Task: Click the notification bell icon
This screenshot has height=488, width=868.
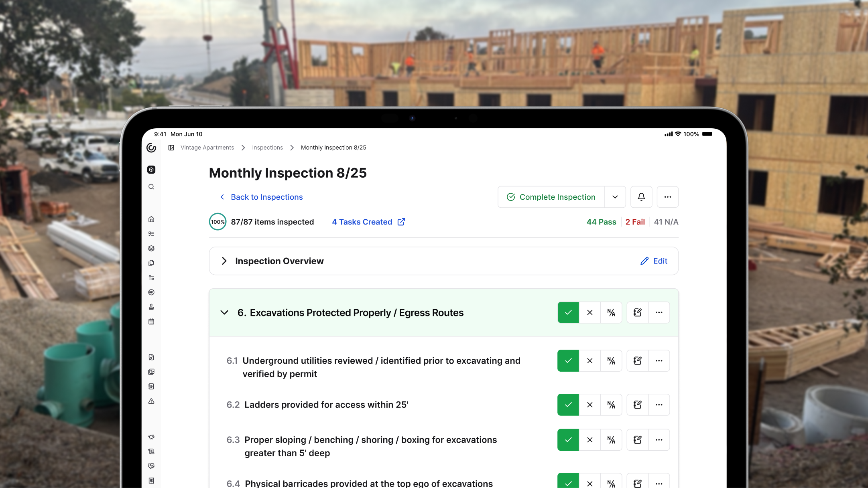Action: [641, 197]
